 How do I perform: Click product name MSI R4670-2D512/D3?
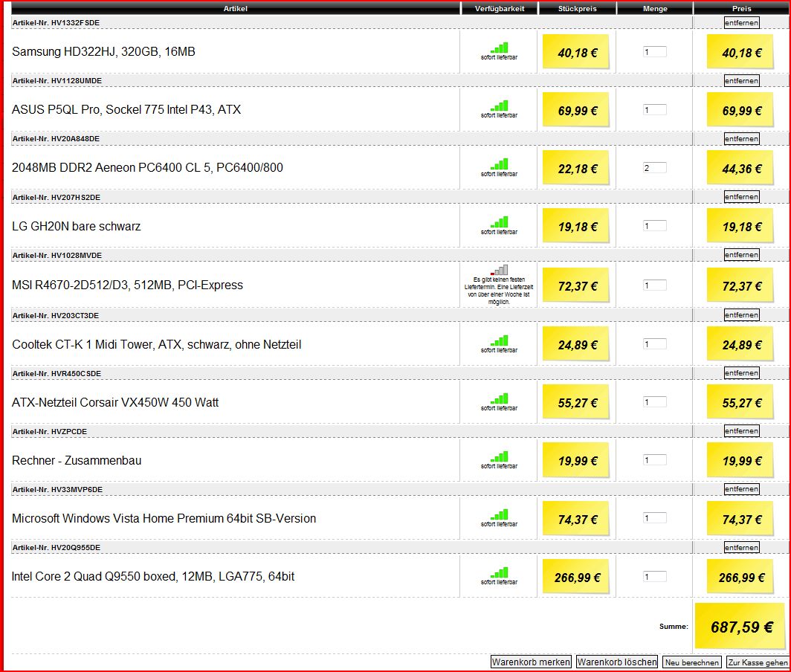(x=127, y=285)
